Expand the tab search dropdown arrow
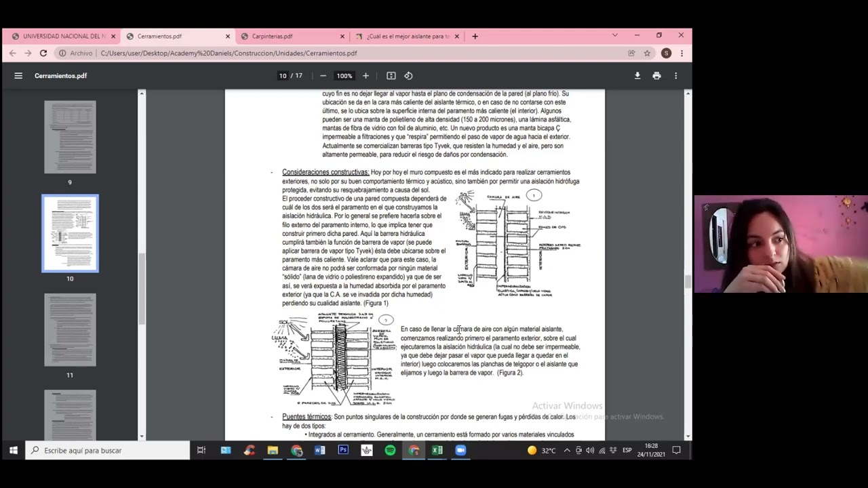The image size is (868, 488). coord(615,35)
